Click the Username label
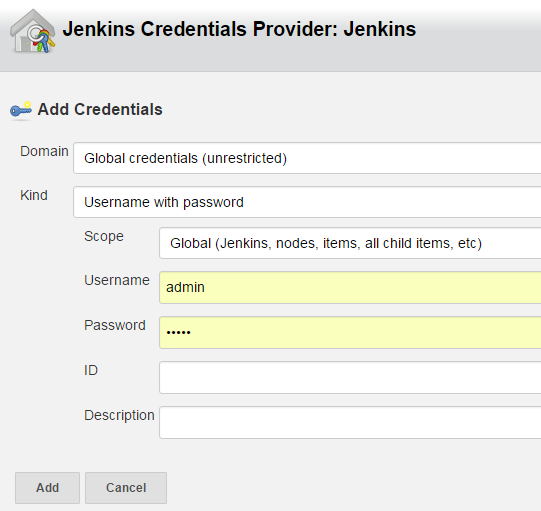Image resolution: width=541 pixels, height=511 pixels. click(x=117, y=280)
